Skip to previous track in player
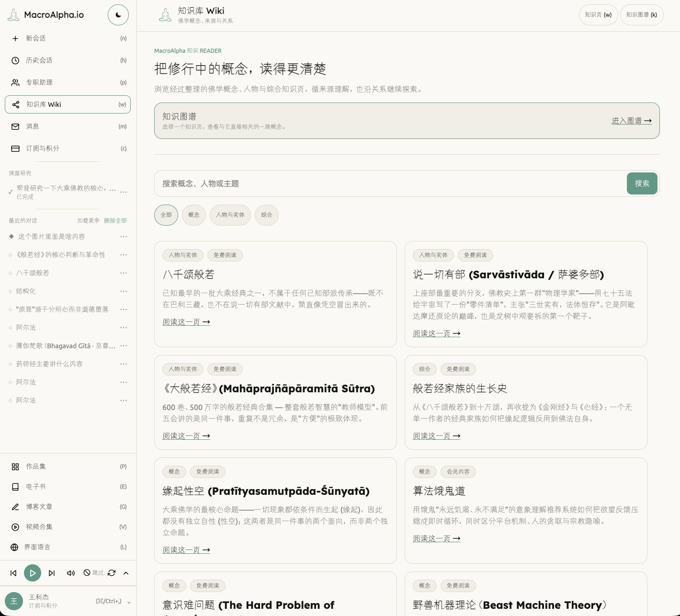680x616 pixels. [13, 573]
